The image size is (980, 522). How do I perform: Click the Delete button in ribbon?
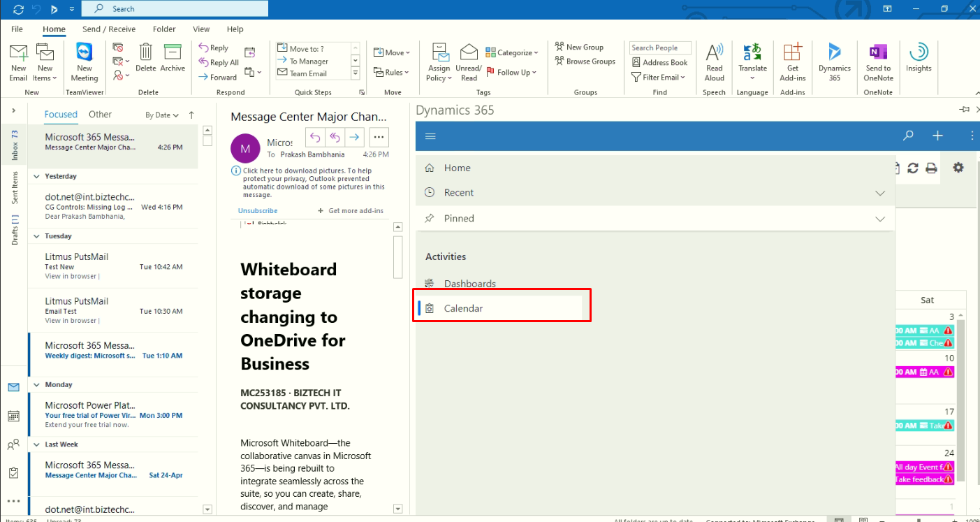(146, 57)
